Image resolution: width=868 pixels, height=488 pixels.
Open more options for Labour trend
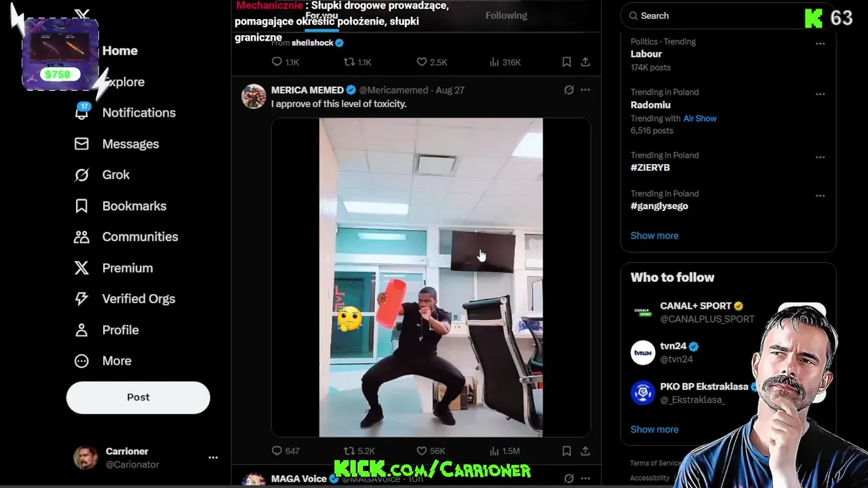(x=820, y=43)
